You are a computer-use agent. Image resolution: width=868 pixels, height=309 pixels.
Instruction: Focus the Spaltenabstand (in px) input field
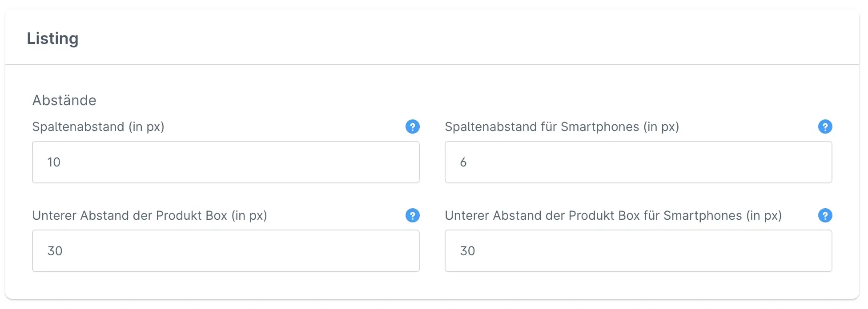(x=225, y=162)
